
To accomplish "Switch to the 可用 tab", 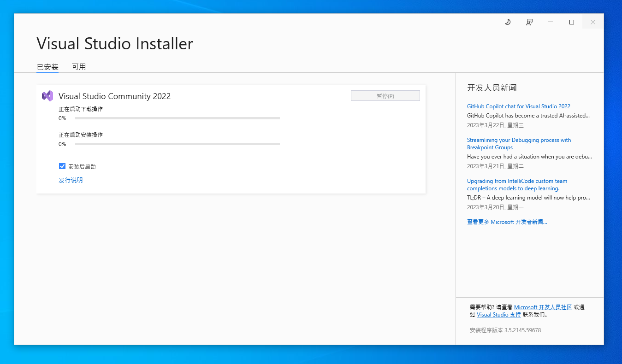I will pyautogui.click(x=79, y=66).
